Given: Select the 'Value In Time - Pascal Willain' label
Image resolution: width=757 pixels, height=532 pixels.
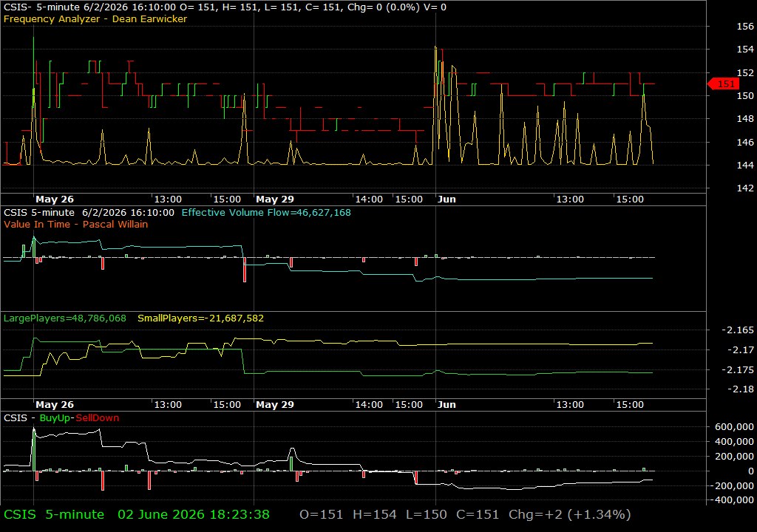Looking at the screenshot, I should 76,225.
